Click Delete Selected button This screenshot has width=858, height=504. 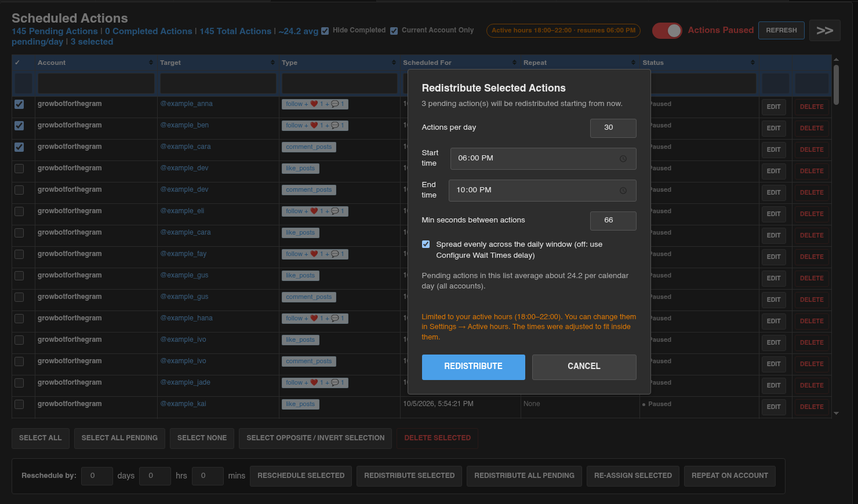437,439
